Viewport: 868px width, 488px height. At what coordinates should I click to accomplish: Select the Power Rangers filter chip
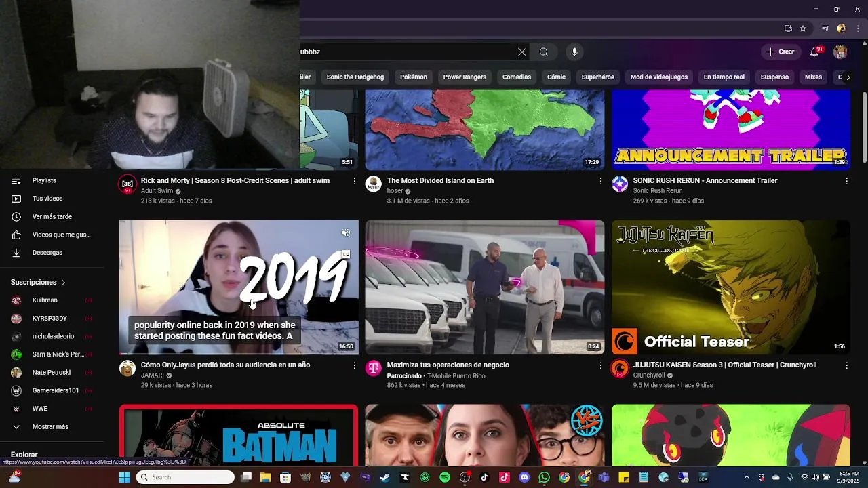(465, 77)
